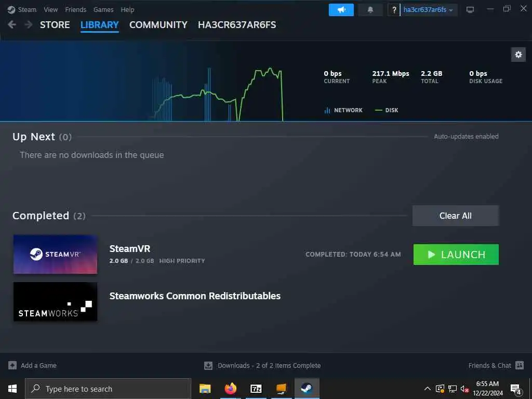Open the Help menu

point(128,9)
